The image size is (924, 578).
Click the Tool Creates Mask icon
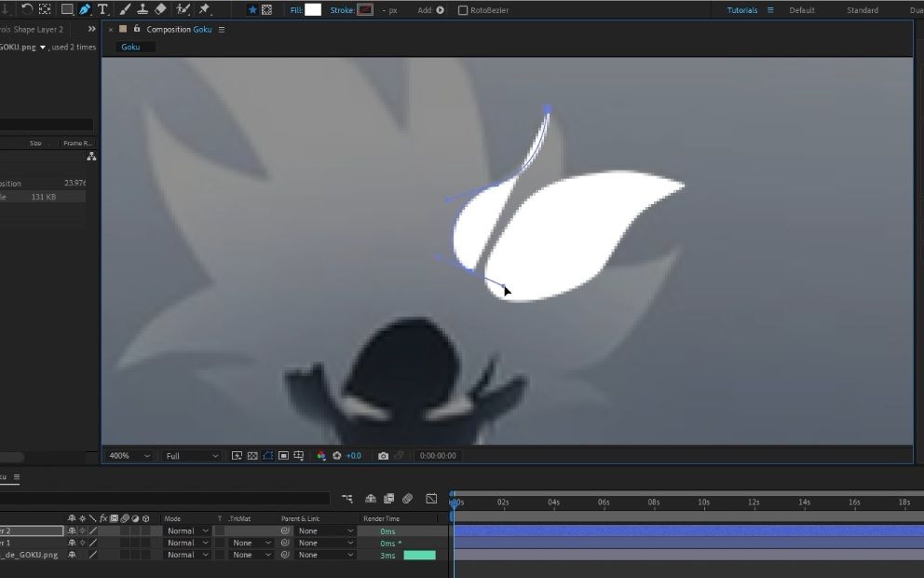coord(267,9)
